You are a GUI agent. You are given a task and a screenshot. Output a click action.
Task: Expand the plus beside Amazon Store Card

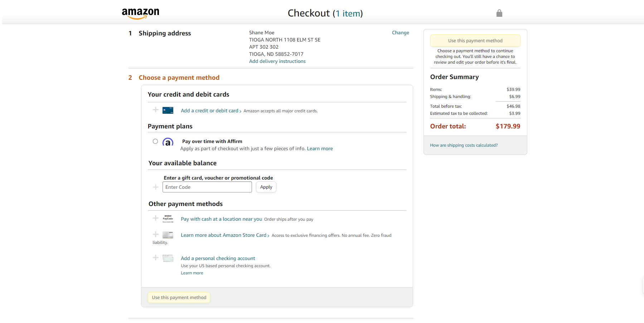click(156, 234)
